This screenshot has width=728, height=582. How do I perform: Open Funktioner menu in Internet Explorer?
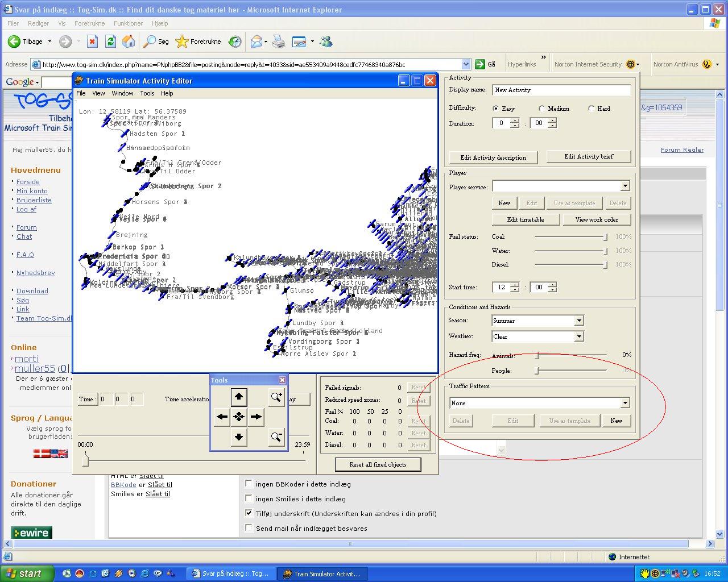click(128, 23)
